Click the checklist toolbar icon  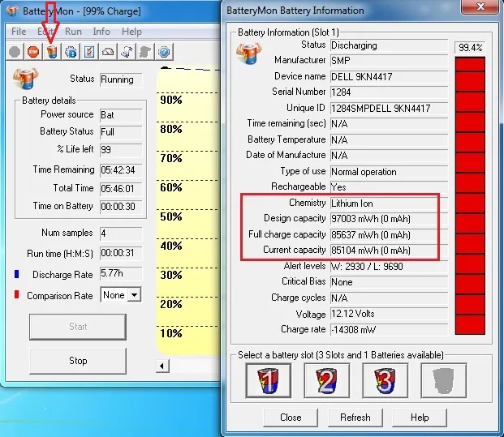(x=89, y=52)
